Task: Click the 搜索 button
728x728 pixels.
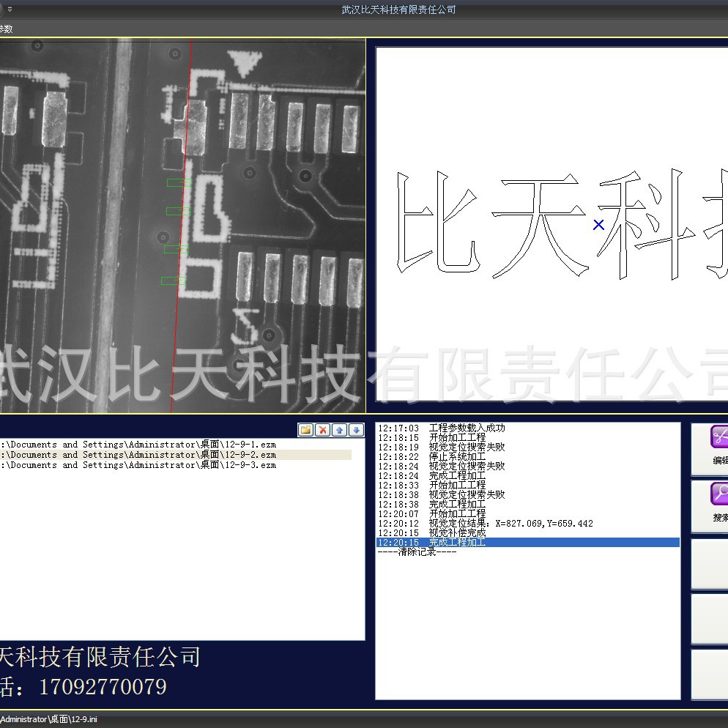Action: (712, 505)
